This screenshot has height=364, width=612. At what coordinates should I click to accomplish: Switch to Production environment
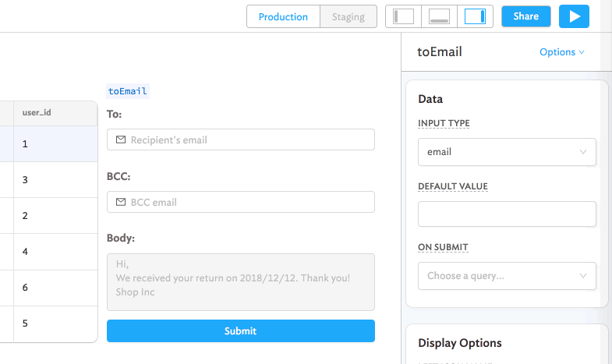[283, 16]
